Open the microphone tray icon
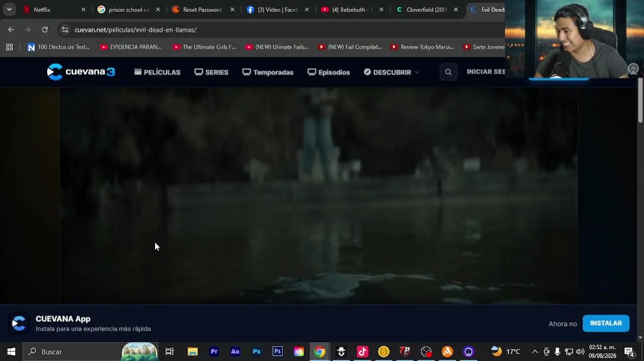Viewport: 644px width, 361px height. pyautogui.click(x=557, y=351)
